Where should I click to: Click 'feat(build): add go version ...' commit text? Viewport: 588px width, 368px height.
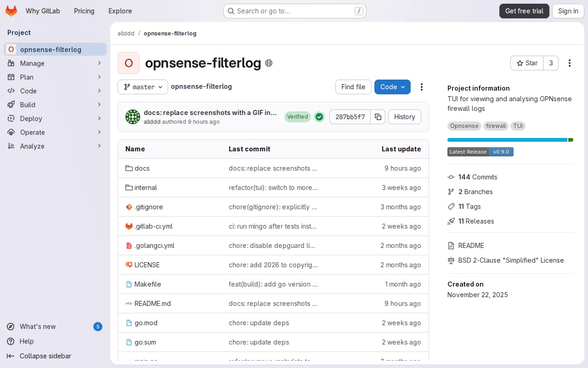tap(273, 284)
